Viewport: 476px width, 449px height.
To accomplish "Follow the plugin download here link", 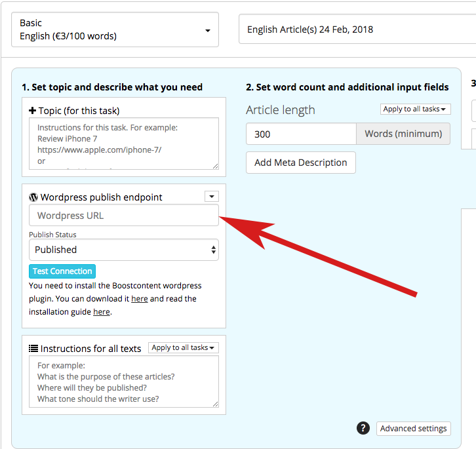I will pyautogui.click(x=140, y=299).
